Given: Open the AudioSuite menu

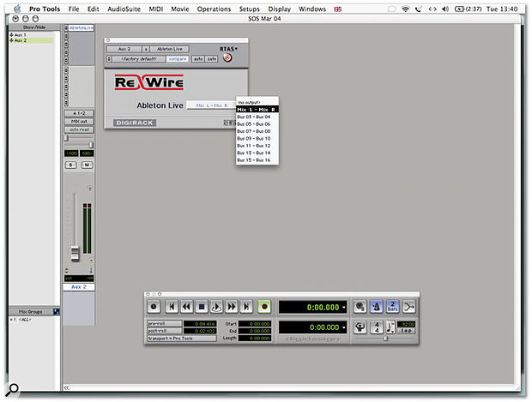Looking at the screenshot, I should tap(124, 9).
